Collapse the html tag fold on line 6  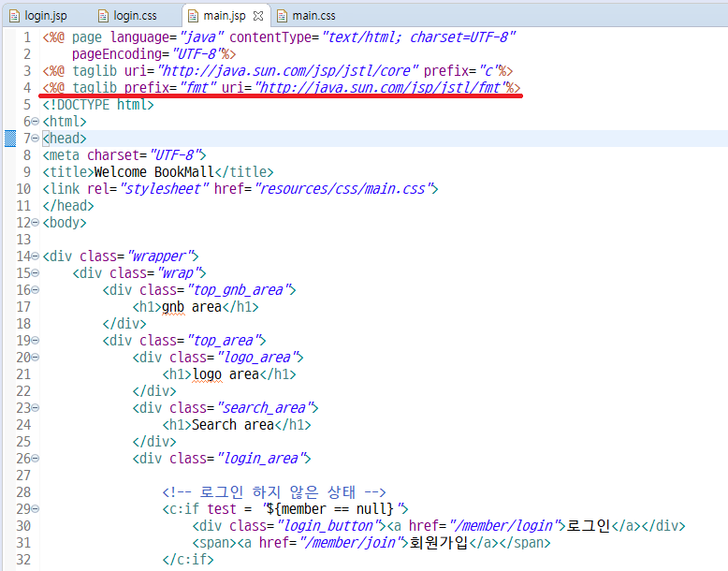(x=36, y=122)
